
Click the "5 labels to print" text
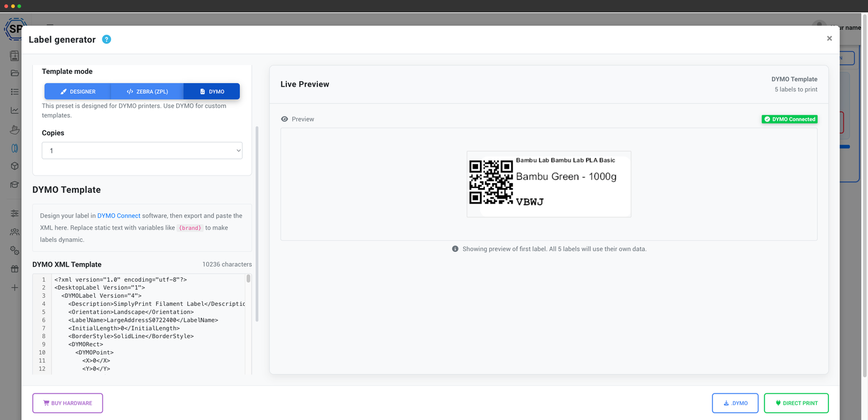point(795,89)
